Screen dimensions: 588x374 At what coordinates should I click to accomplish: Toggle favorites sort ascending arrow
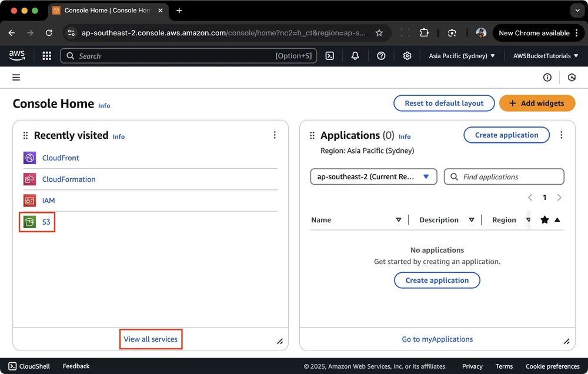click(557, 220)
